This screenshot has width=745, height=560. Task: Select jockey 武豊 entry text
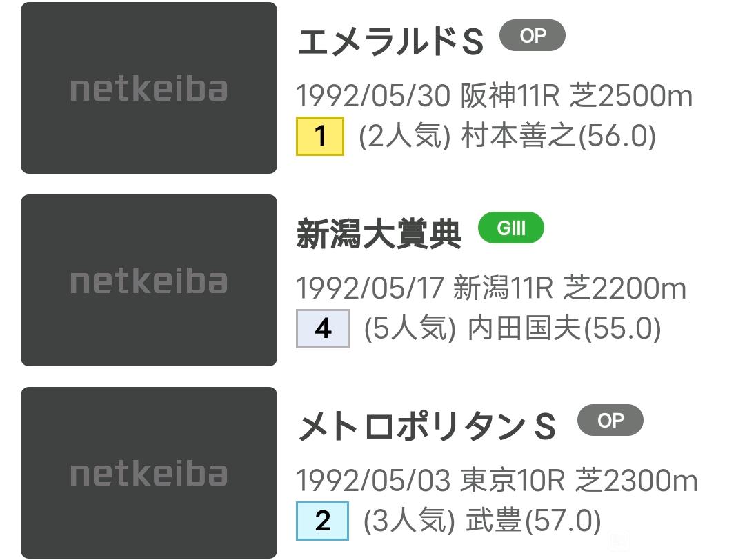click(x=533, y=521)
